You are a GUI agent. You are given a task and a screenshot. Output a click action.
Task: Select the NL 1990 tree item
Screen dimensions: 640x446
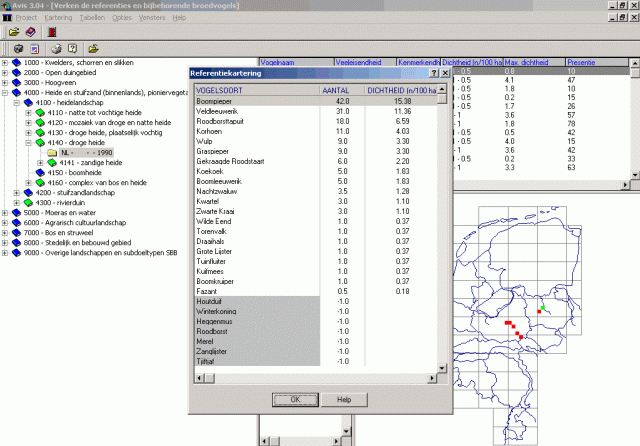point(86,153)
